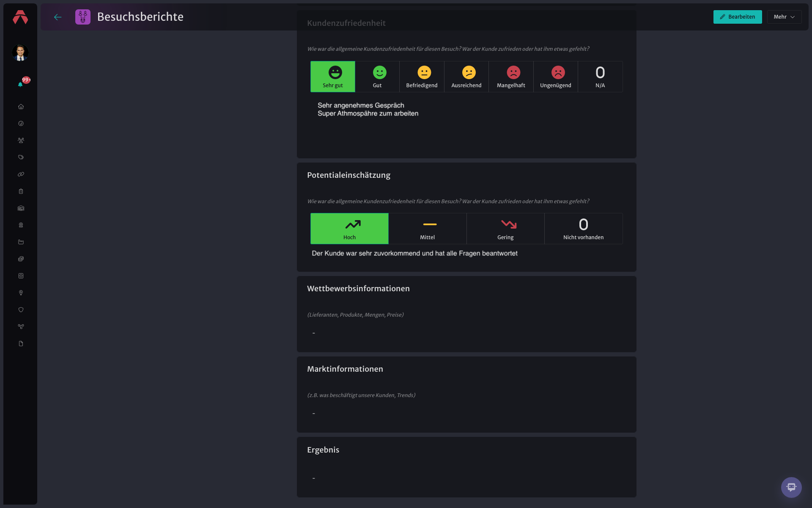Select the 'Gut' satisfaction rating

point(377,77)
